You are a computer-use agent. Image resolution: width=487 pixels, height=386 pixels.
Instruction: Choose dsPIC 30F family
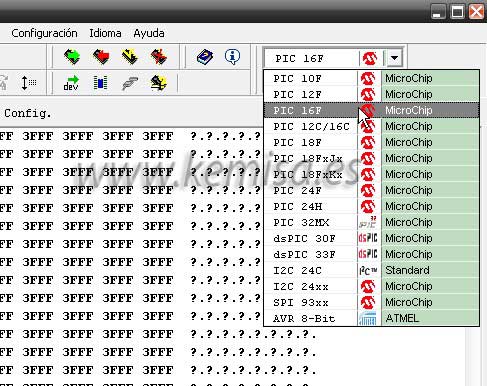click(x=371, y=238)
